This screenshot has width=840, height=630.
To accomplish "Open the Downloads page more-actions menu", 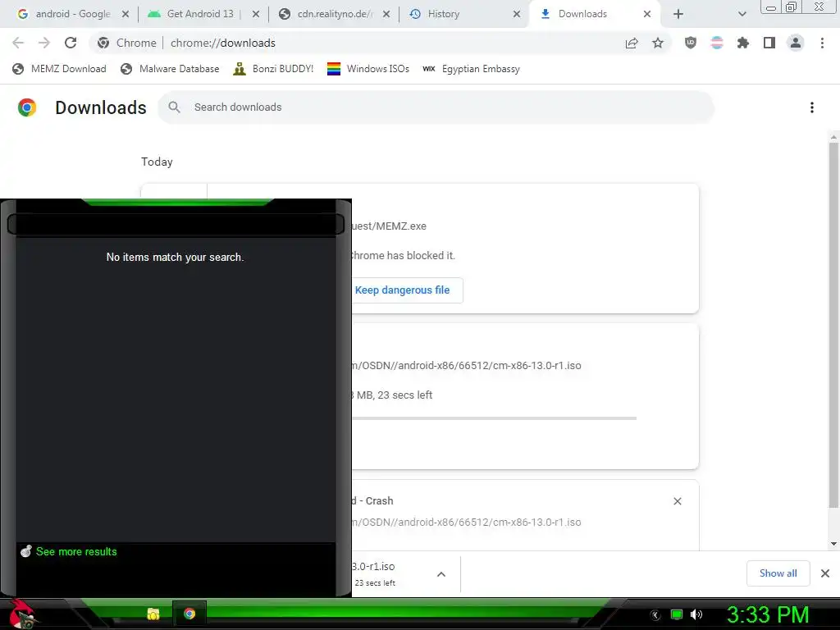I will (812, 107).
